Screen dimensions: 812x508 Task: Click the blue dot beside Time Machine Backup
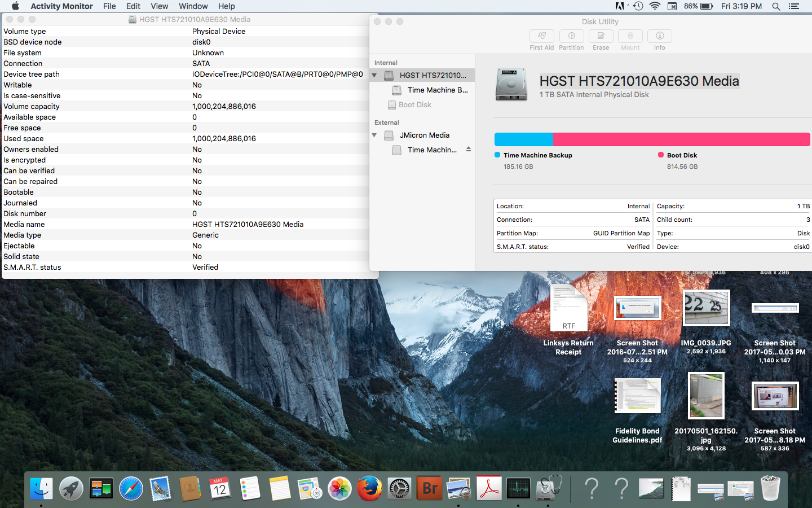point(497,155)
